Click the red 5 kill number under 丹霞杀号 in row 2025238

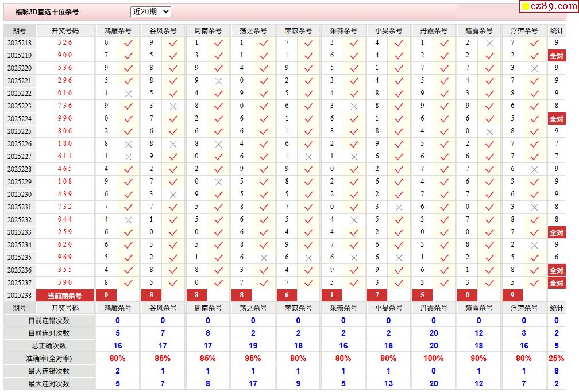(x=422, y=295)
